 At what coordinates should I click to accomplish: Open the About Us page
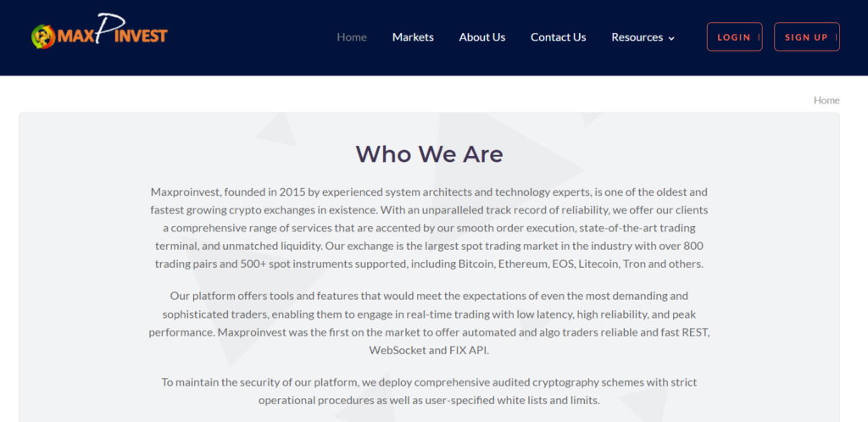click(x=482, y=37)
